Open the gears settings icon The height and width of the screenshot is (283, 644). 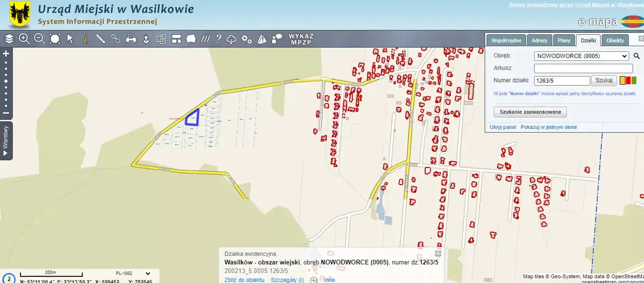coord(247,39)
